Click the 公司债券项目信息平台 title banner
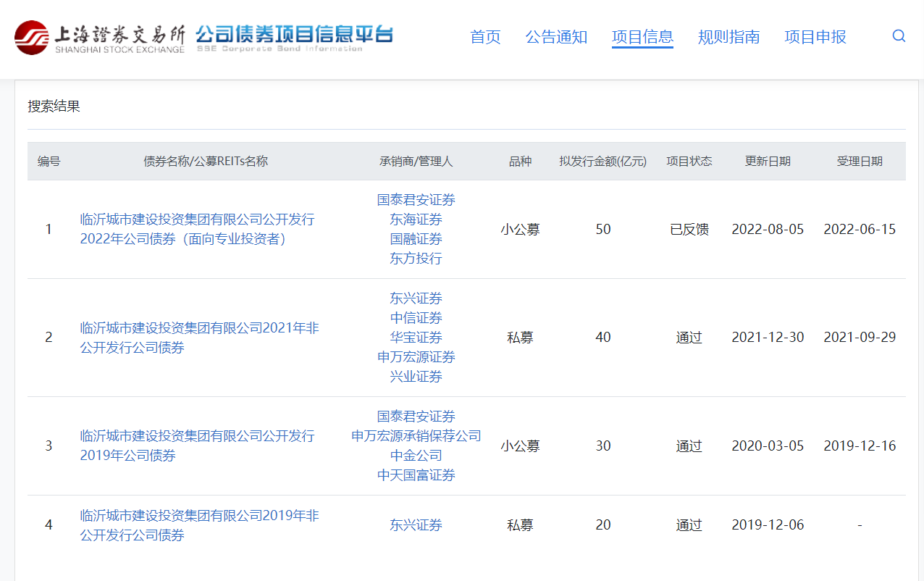Viewport: 924px width, 581px height. click(x=294, y=38)
